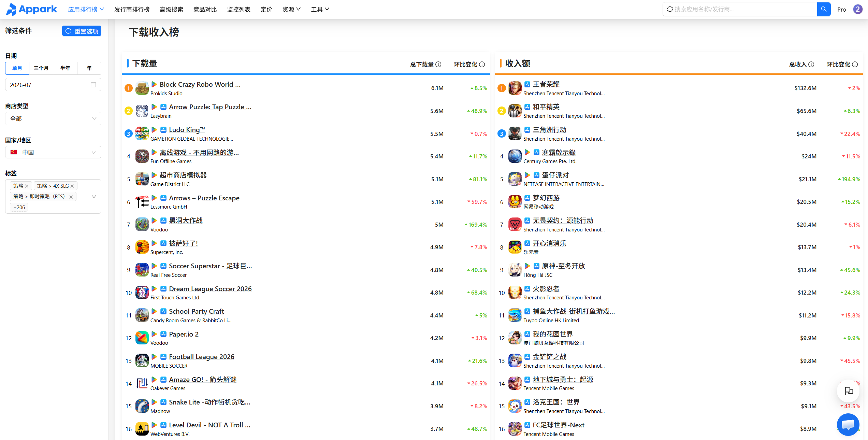Open 高级搜索 page
Screen dimensions: 868x440
pos(171,9)
